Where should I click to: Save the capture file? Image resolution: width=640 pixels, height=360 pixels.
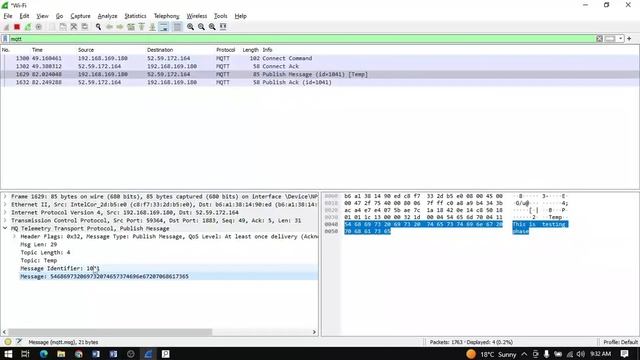[63, 27]
